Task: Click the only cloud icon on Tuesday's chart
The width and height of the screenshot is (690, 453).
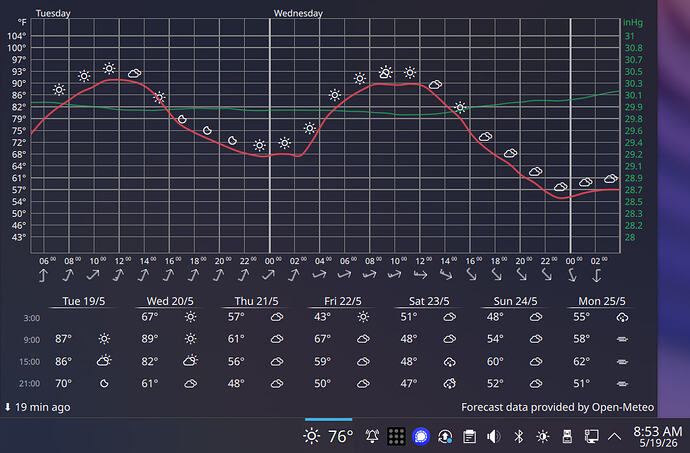Action: [135, 73]
